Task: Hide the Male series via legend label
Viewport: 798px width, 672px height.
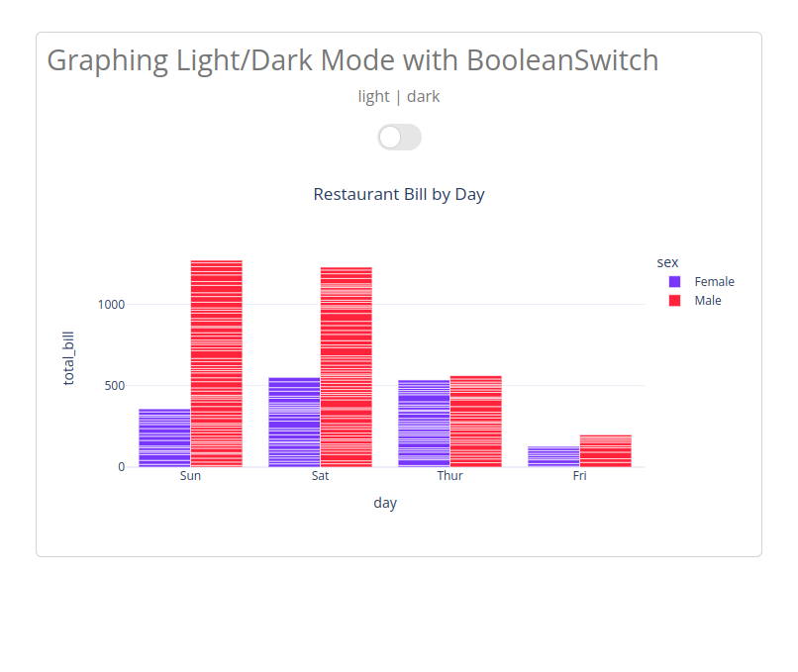Action: point(708,301)
